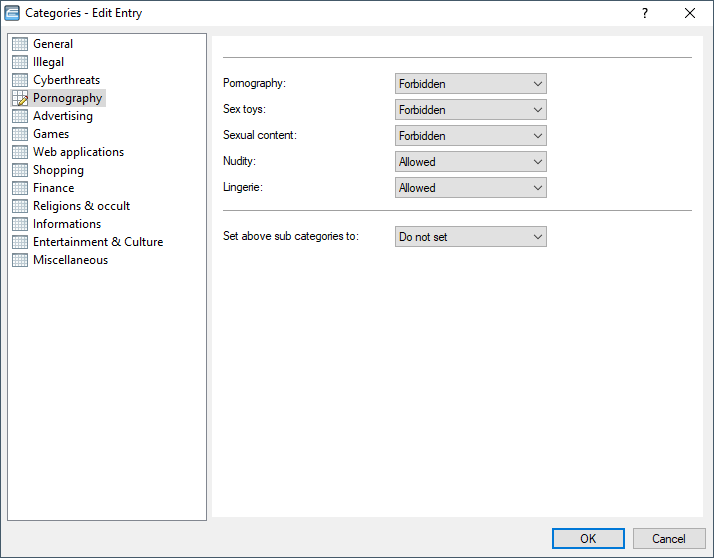Screen dimensions: 714x558
Task: Click the Web applications category icon
Action: click(20, 152)
